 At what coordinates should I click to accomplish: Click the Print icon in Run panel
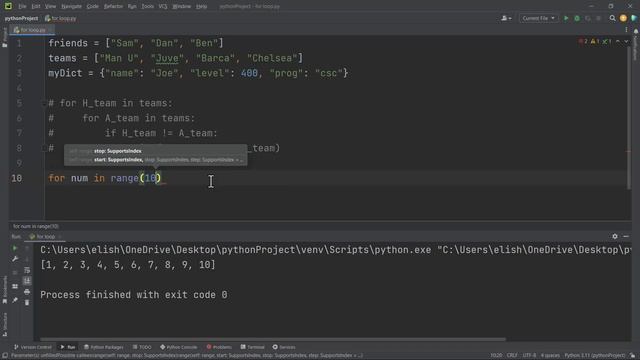27,292
